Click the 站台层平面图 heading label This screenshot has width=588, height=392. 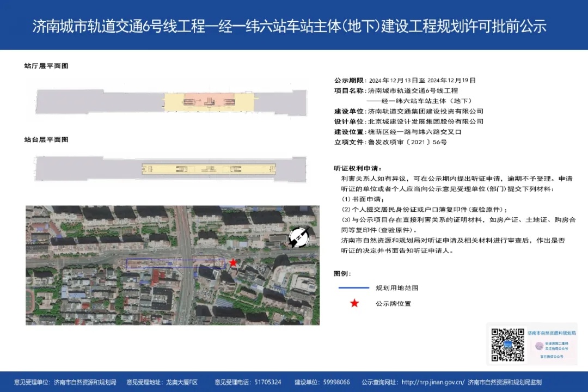tap(46, 140)
